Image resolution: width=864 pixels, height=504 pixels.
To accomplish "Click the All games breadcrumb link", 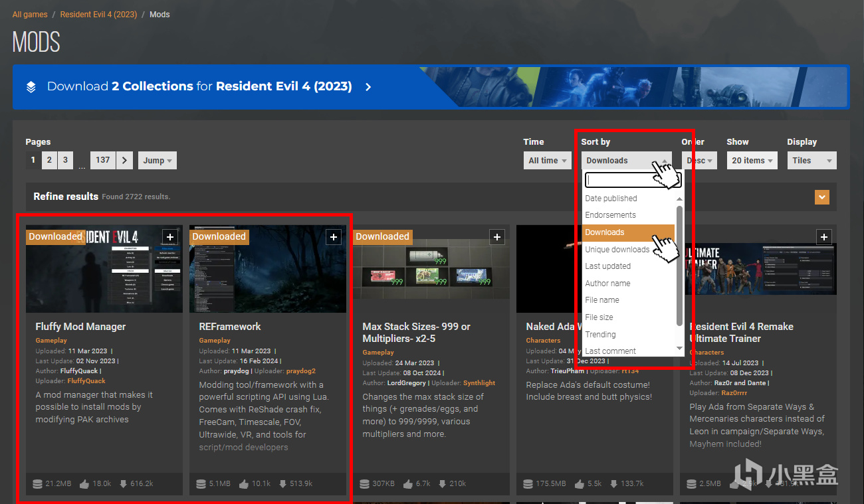I will pos(31,15).
